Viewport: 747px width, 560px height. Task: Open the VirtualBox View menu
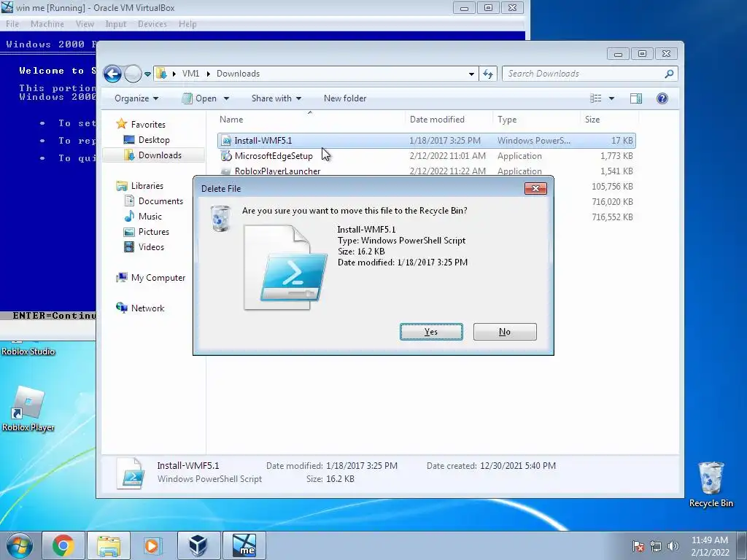[x=85, y=24]
